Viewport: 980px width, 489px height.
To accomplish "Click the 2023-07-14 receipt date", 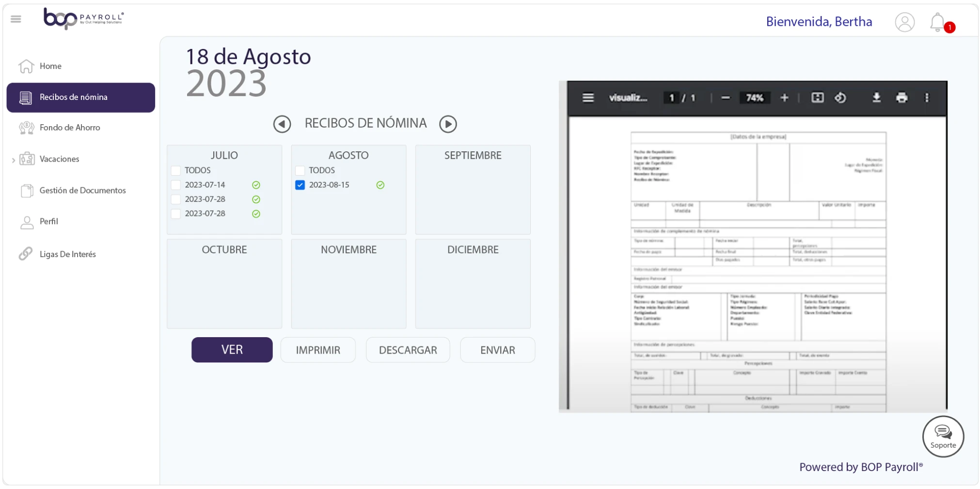I will pyautogui.click(x=205, y=185).
